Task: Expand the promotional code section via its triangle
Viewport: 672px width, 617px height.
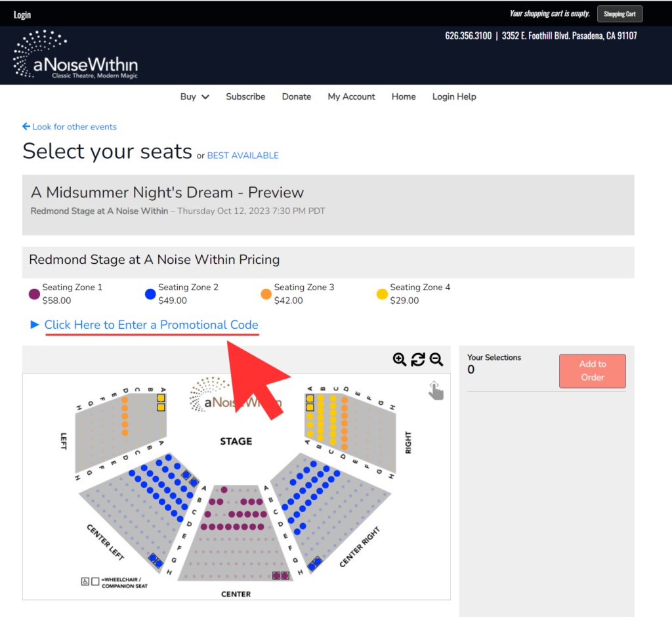Action: 33,325
